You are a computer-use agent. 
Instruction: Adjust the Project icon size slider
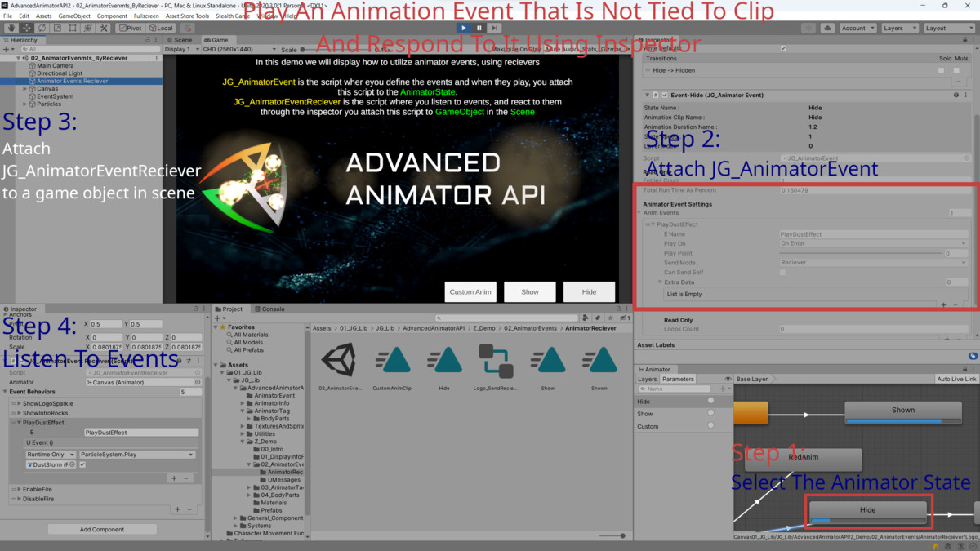611,535
